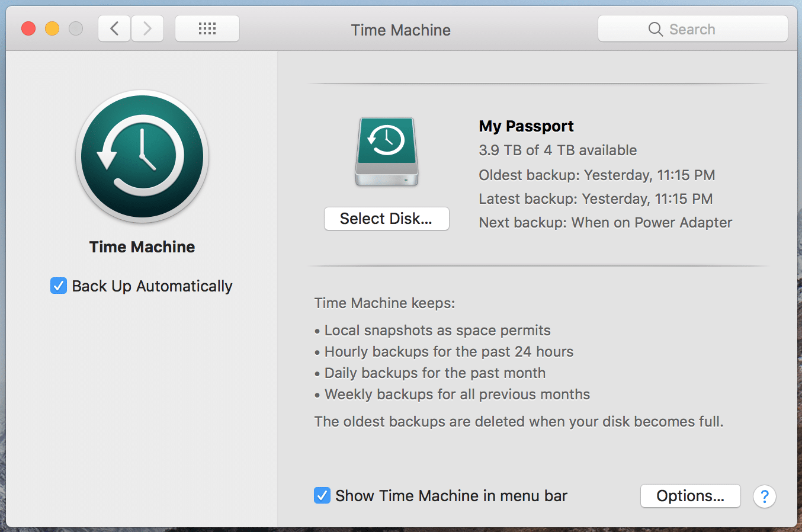The height and width of the screenshot is (532, 802).
Task: Select the My Passport backup disk icon
Action: point(387,152)
